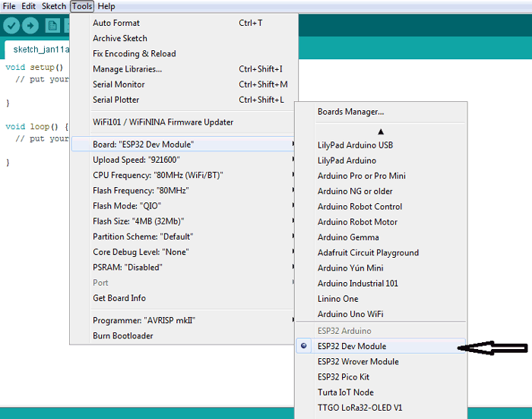Screen dimensions: 532x419
Task: Select ESP32 Wrover Module board
Action: click(x=358, y=361)
